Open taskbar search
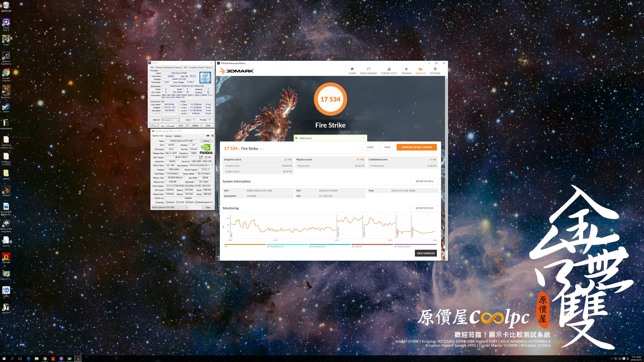Screen dimensions: 644x362 click(x=12, y=358)
